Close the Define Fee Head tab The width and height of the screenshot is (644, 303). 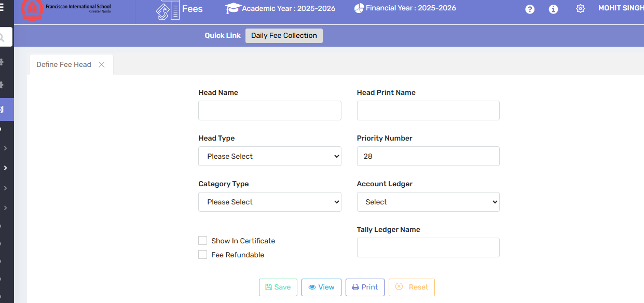(102, 65)
